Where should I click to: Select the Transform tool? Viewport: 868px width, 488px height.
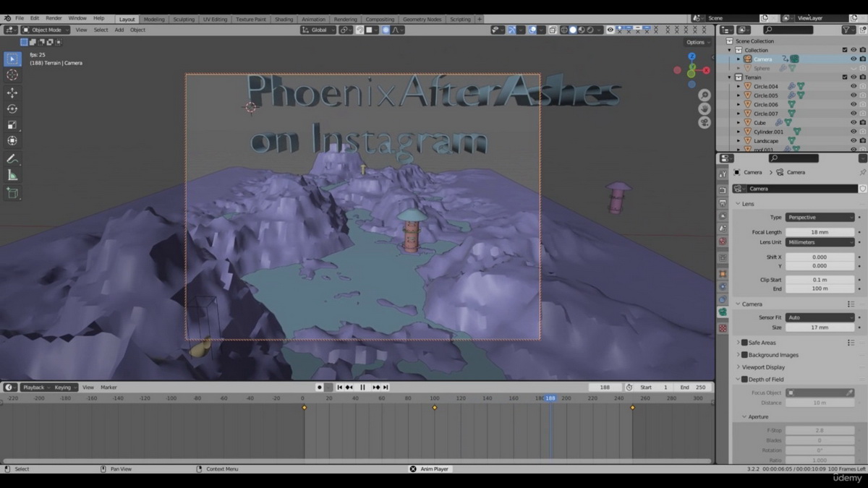(12, 141)
